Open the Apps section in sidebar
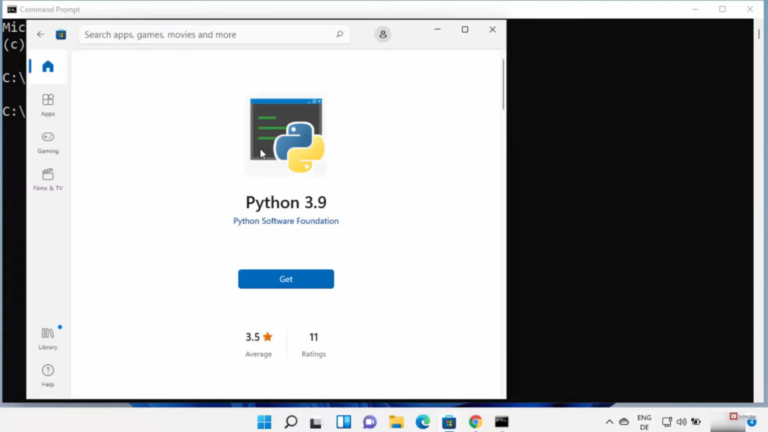 (x=48, y=105)
